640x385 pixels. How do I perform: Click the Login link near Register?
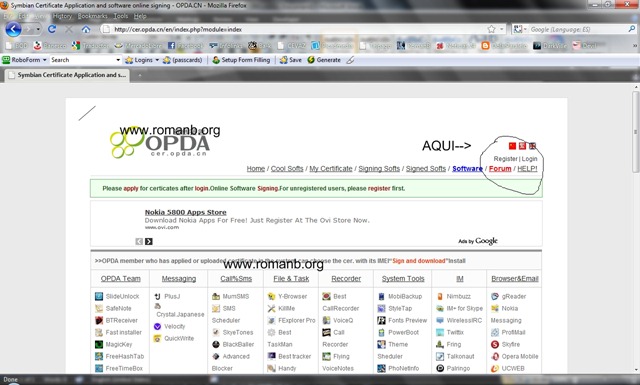coord(529,159)
